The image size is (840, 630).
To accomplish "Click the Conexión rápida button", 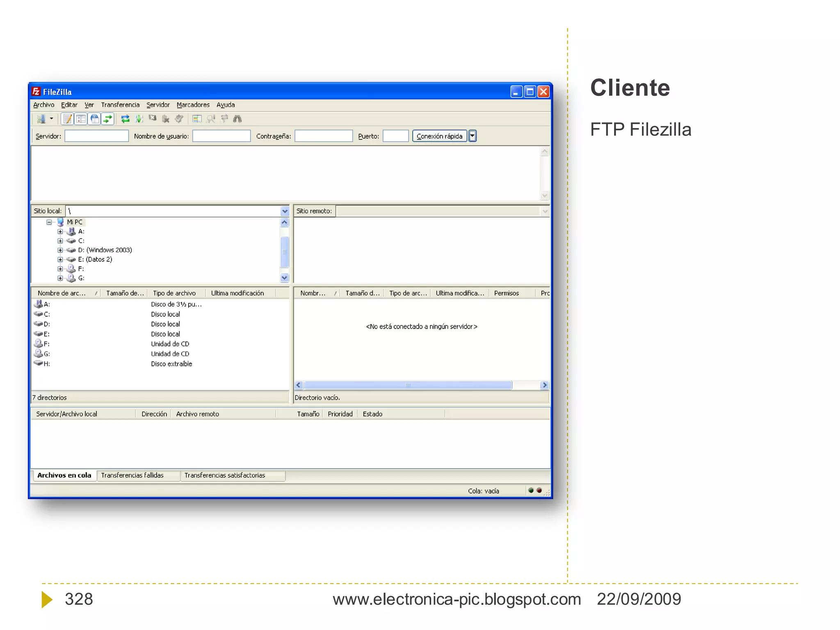I will click(x=440, y=136).
